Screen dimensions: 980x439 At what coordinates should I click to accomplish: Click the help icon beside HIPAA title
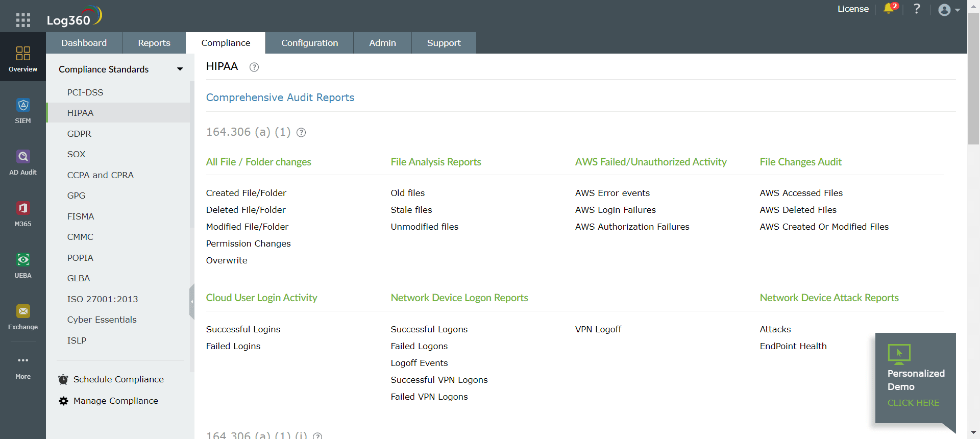point(254,67)
